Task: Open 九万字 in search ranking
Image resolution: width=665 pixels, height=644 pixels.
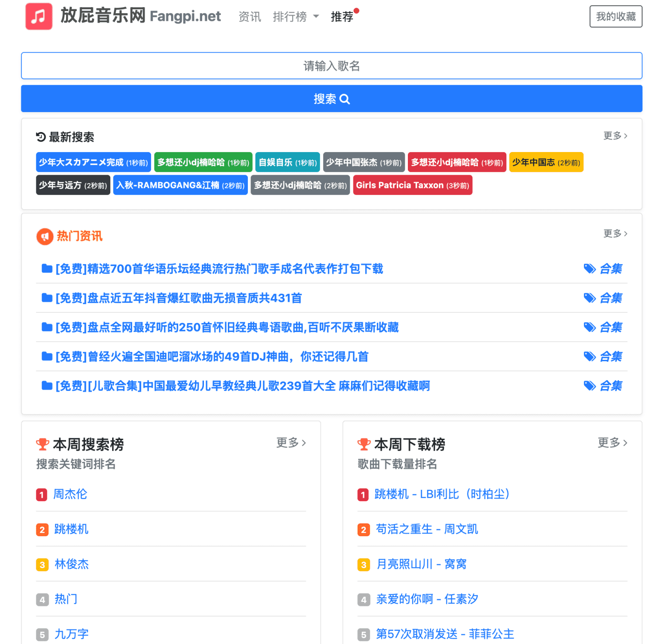Action: tap(71, 634)
